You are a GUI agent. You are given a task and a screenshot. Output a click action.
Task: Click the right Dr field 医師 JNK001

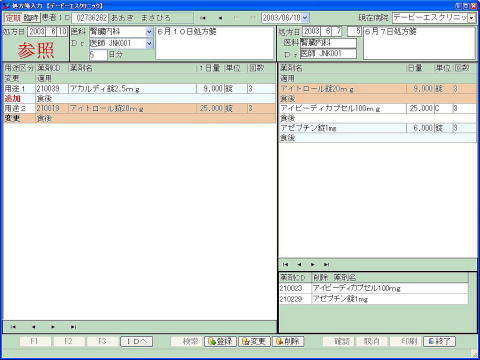(328, 54)
